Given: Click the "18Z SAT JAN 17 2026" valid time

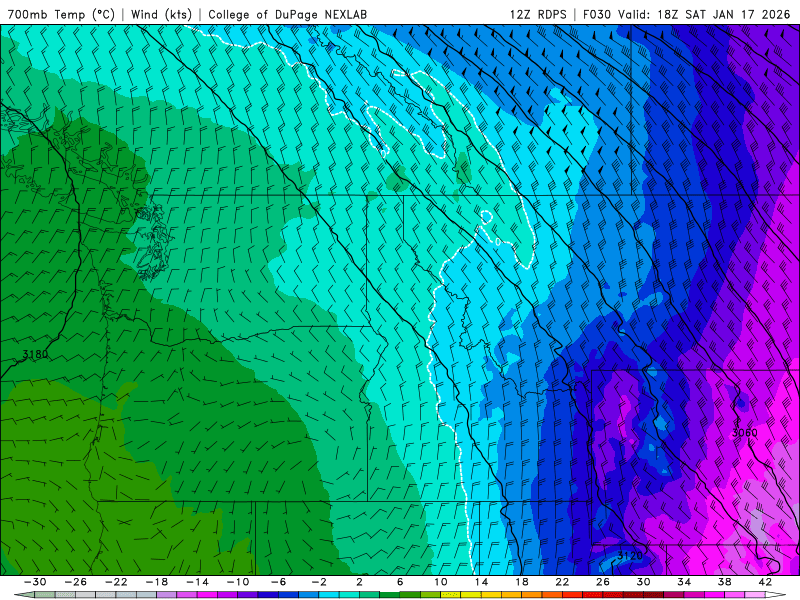Looking at the screenshot, I should pyautogui.click(x=723, y=14).
